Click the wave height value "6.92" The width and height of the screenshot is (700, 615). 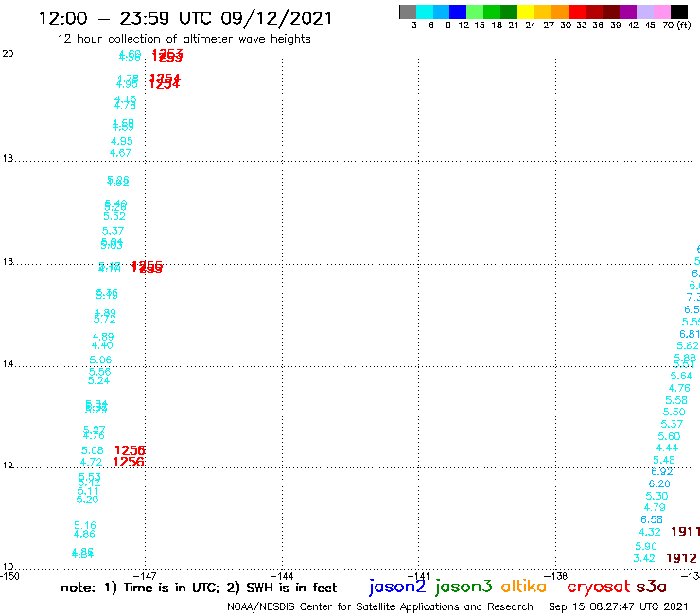(x=661, y=471)
